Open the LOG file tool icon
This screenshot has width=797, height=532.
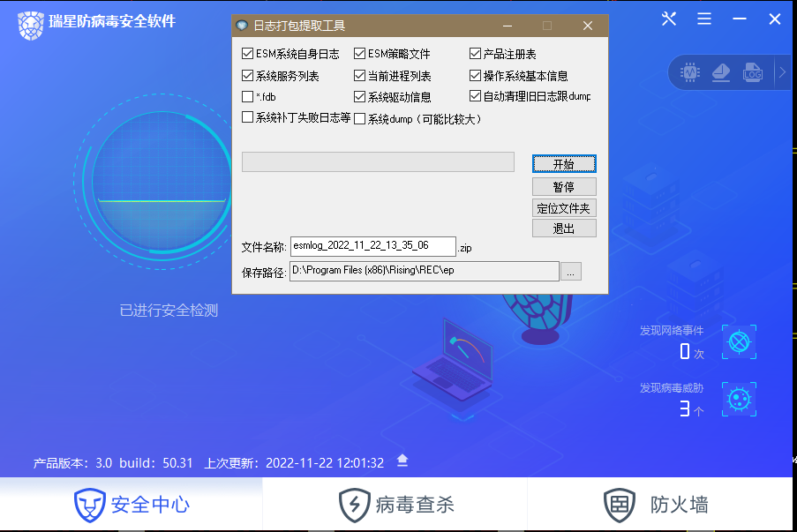752,72
